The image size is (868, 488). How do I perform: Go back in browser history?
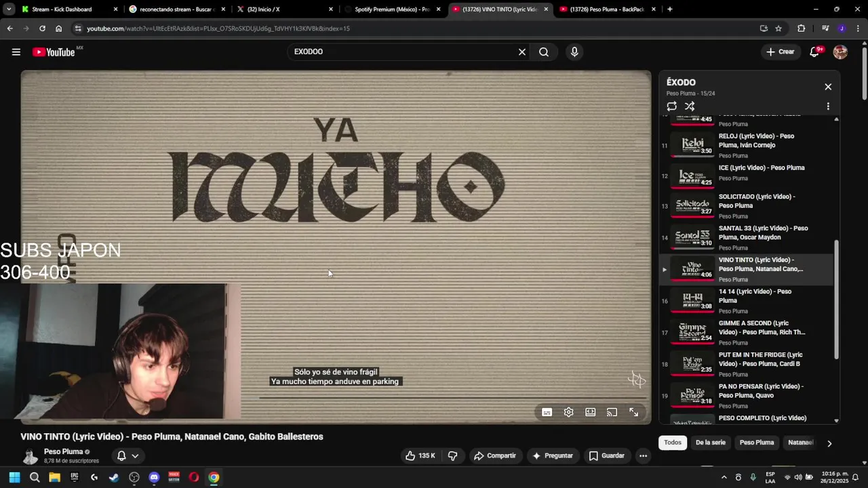(9, 28)
